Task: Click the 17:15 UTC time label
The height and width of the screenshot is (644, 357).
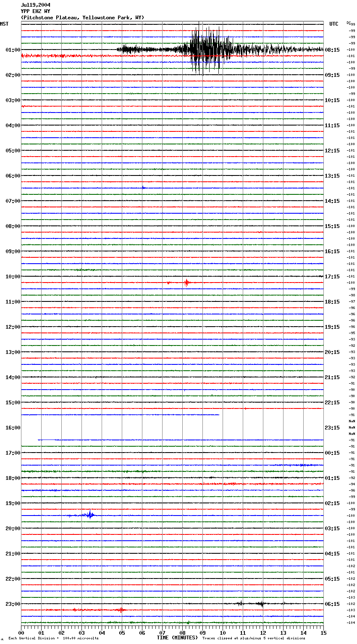Action: point(332,277)
